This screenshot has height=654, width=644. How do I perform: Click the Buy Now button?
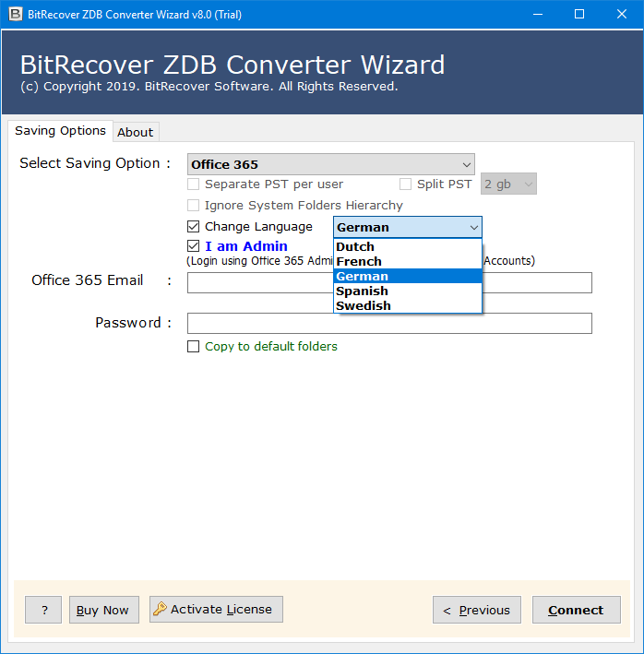coord(103,610)
